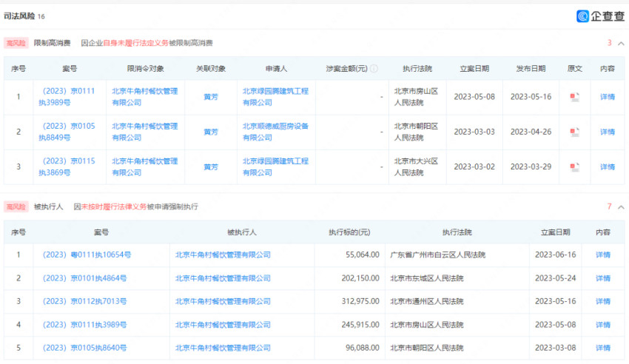Click info icon next to 涉案金额(元)
This screenshot has width=629, height=364.
[374, 69]
